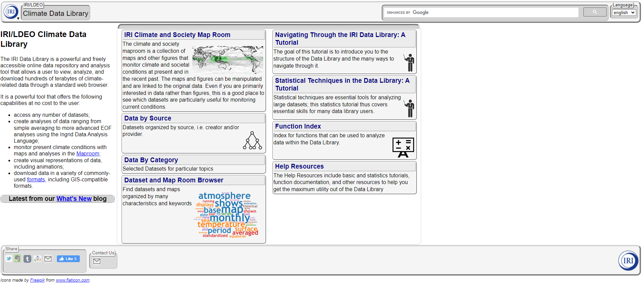This screenshot has width=644, height=287.
Task: Share the page to Evernote
Action: coord(18,259)
